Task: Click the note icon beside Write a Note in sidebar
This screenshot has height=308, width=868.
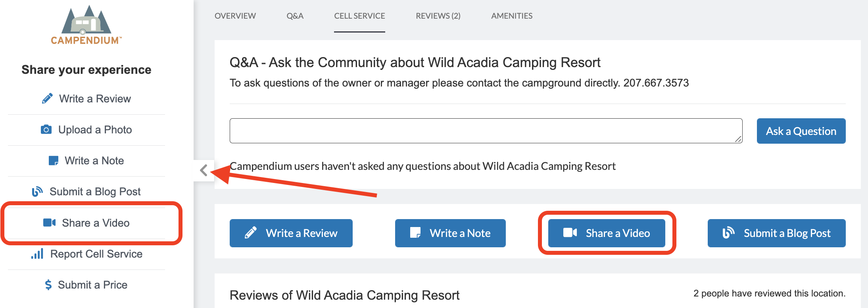Action: 53,160
